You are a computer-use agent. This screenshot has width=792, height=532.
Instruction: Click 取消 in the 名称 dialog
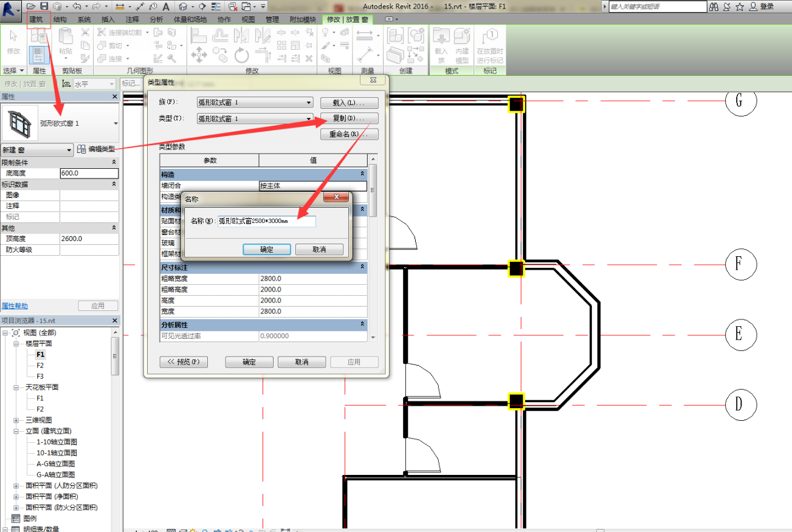click(x=319, y=250)
